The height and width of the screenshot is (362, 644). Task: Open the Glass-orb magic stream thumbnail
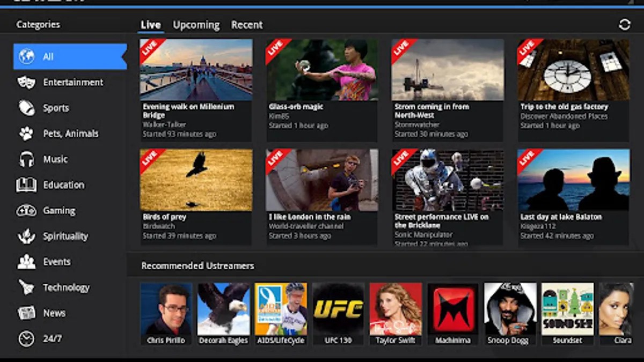tap(322, 70)
